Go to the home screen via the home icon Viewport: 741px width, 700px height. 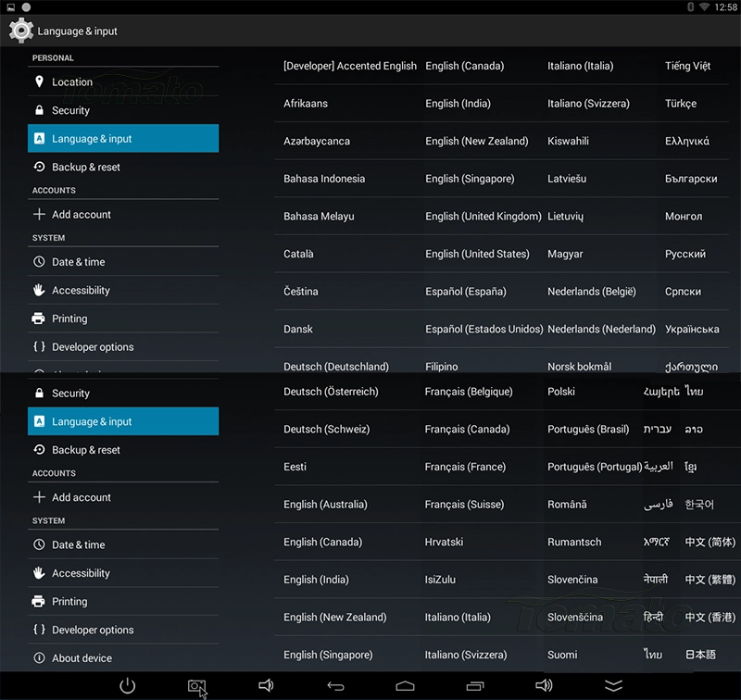[x=405, y=686]
